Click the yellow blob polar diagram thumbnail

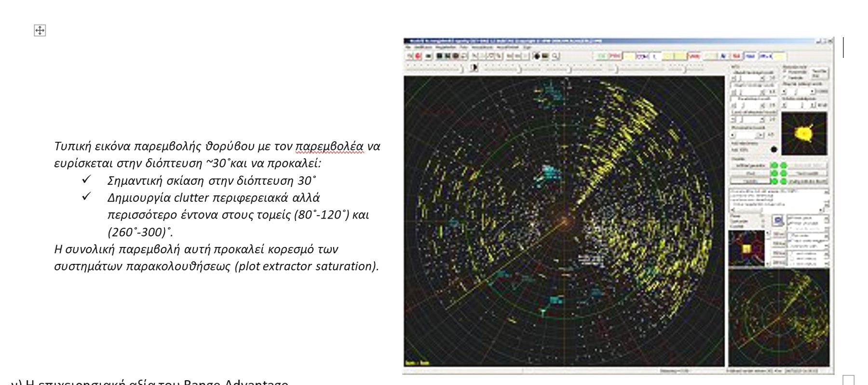(x=804, y=133)
